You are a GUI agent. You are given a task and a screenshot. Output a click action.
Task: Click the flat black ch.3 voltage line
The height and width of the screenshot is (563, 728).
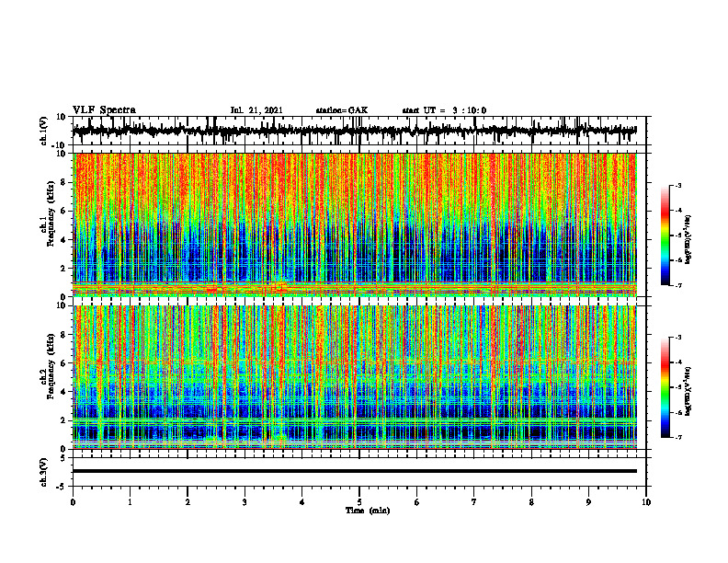pyautogui.click(x=355, y=471)
